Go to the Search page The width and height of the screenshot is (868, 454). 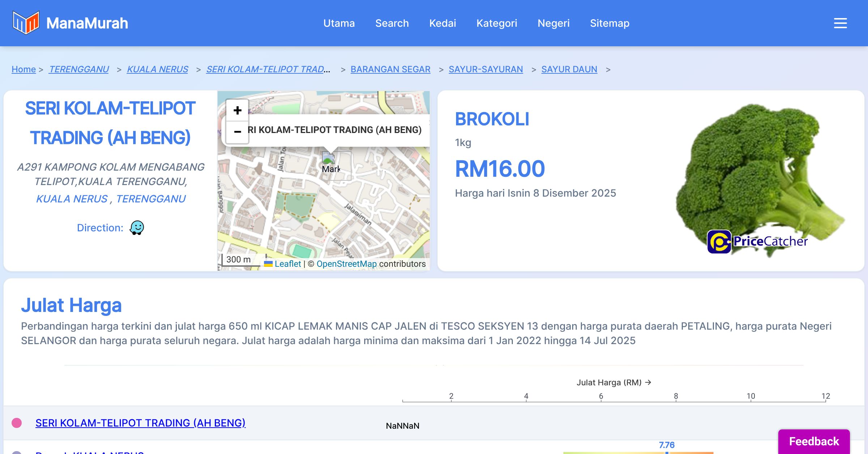(392, 23)
